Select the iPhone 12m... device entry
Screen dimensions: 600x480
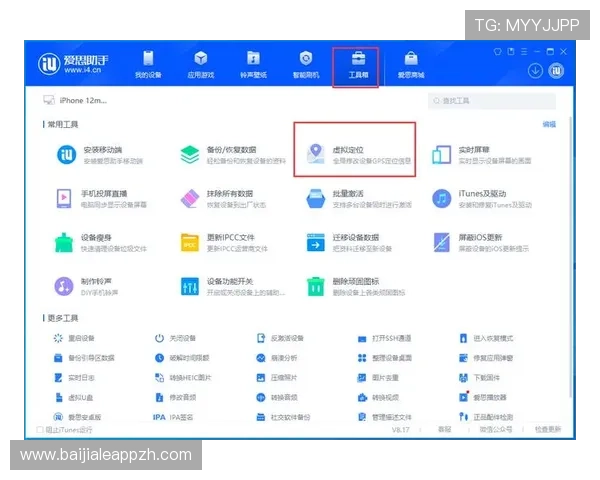75,100
